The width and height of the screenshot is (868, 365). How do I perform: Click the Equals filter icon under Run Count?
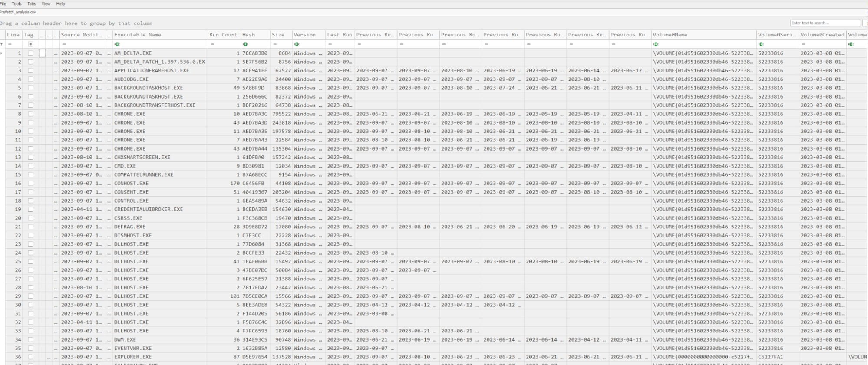212,44
